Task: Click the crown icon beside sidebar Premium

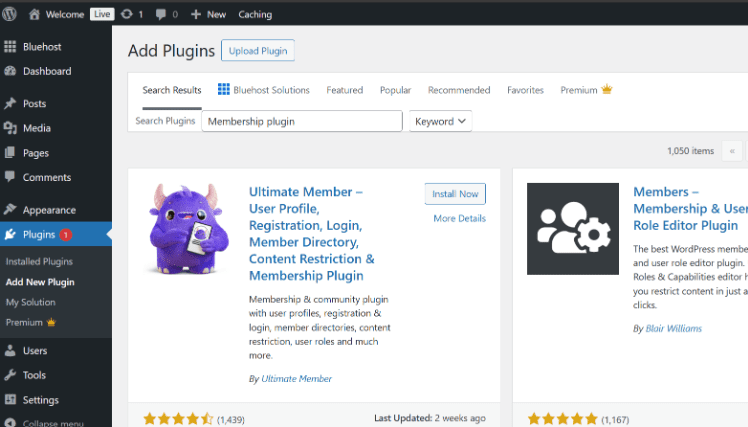Action: (x=51, y=323)
